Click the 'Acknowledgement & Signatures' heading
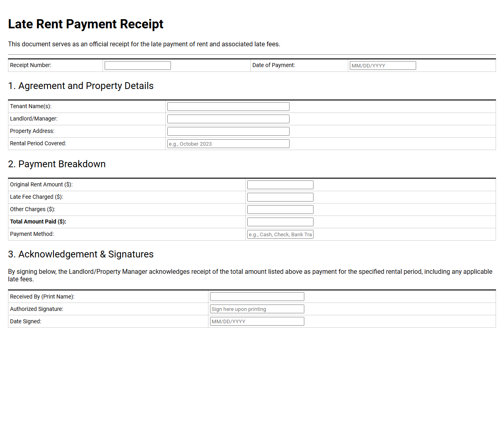Viewport: 504px width, 447px height. click(x=81, y=254)
